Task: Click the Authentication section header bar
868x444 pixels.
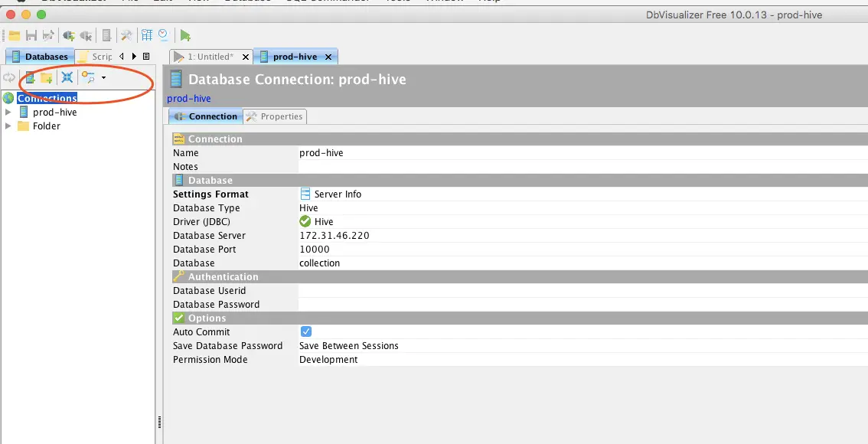Action: (520, 277)
